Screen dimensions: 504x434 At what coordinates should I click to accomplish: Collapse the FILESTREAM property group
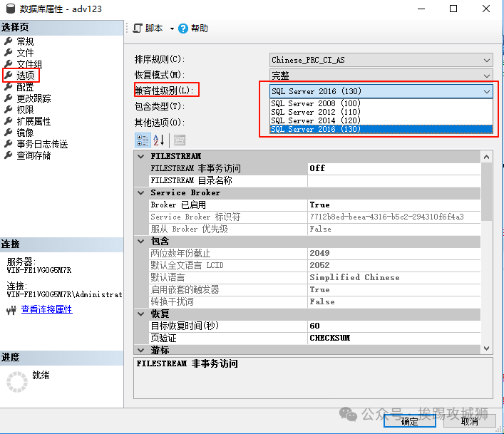(140, 156)
